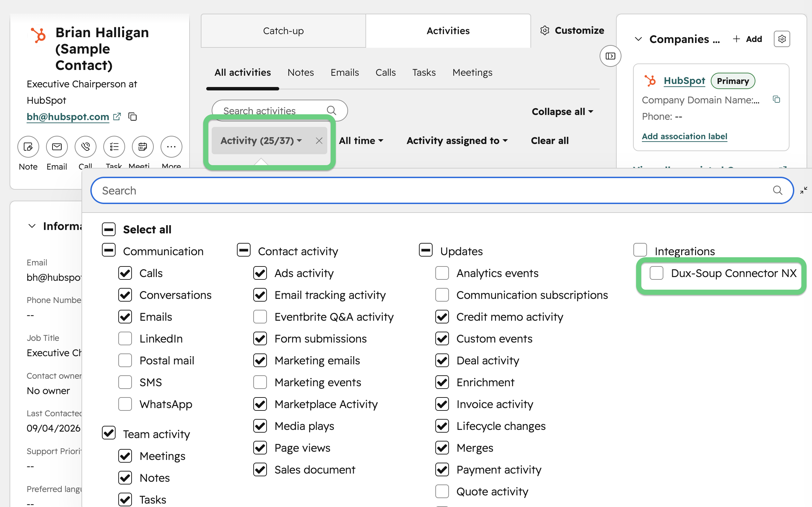Uncheck the Team activity group checkbox
Viewport: 812px width, 507px height.
pyautogui.click(x=109, y=433)
